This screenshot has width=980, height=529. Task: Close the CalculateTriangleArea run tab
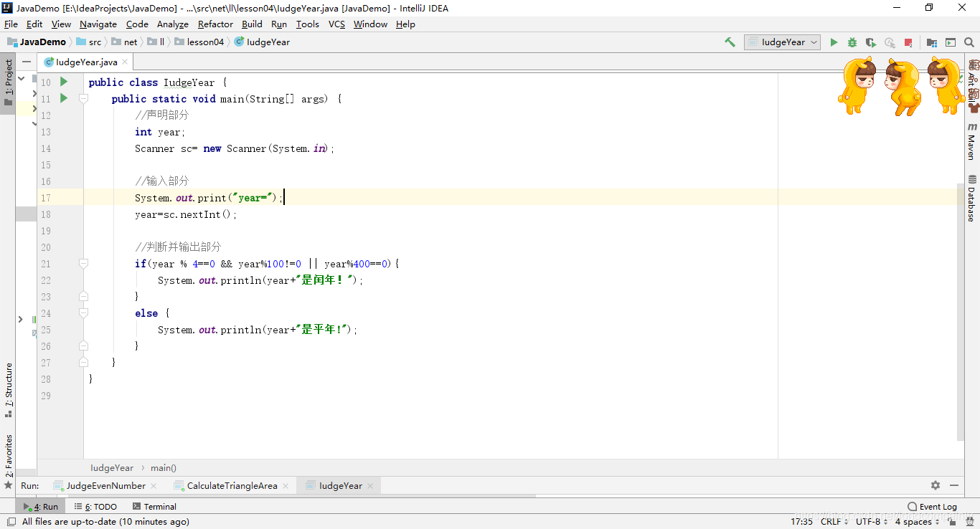click(x=286, y=485)
